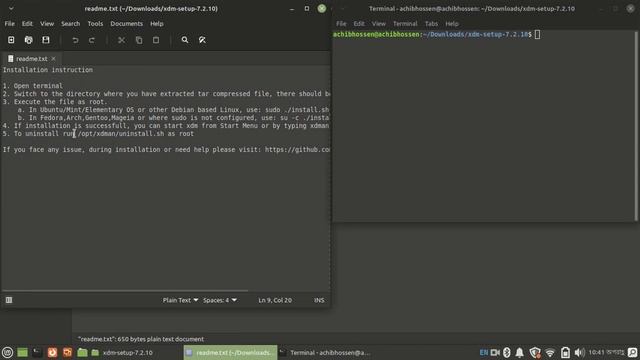Open the Terminal window Help menu
This screenshot has height=360, width=640.
(x=451, y=24)
